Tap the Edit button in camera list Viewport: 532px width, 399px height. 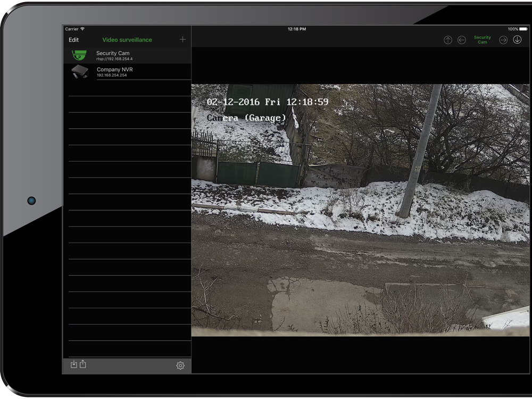[73, 40]
